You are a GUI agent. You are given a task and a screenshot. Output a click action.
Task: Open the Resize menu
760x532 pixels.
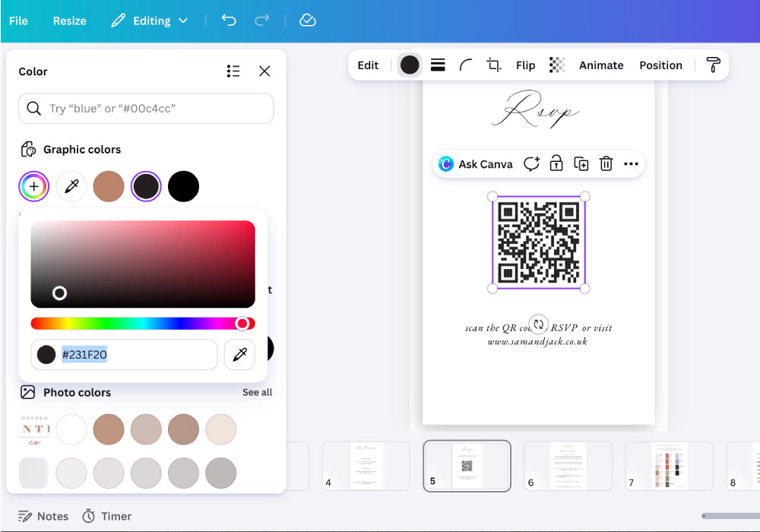[69, 21]
